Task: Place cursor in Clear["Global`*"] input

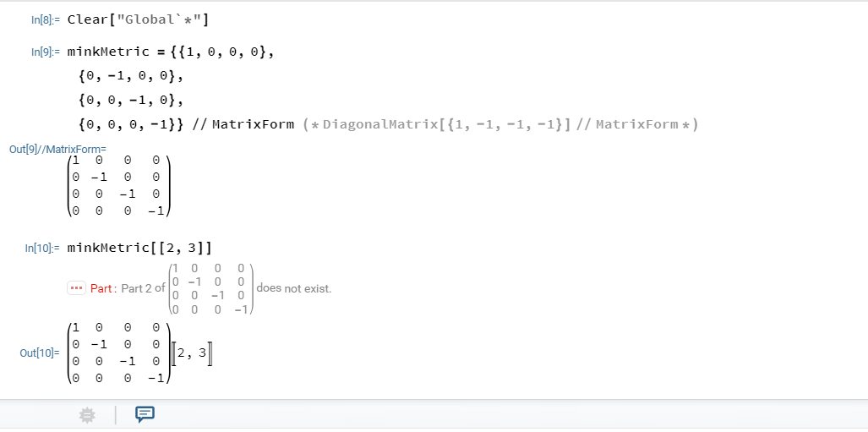Action: pos(139,20)
